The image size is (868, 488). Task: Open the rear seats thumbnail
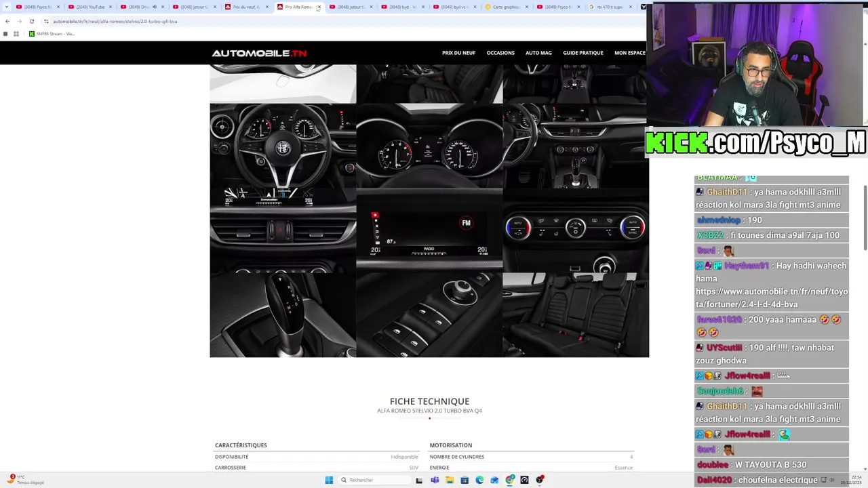(x=576, y=315)
